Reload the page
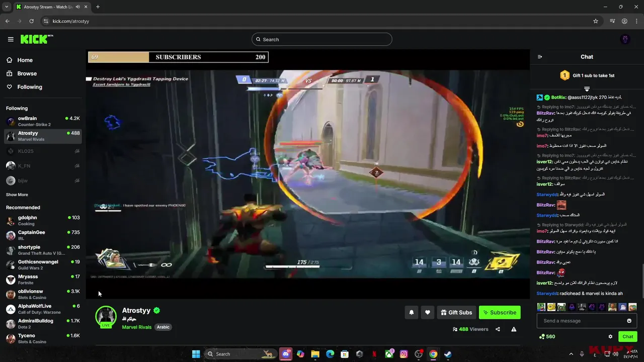Viewport: 644px width, 362px height. tap(31, 21)
